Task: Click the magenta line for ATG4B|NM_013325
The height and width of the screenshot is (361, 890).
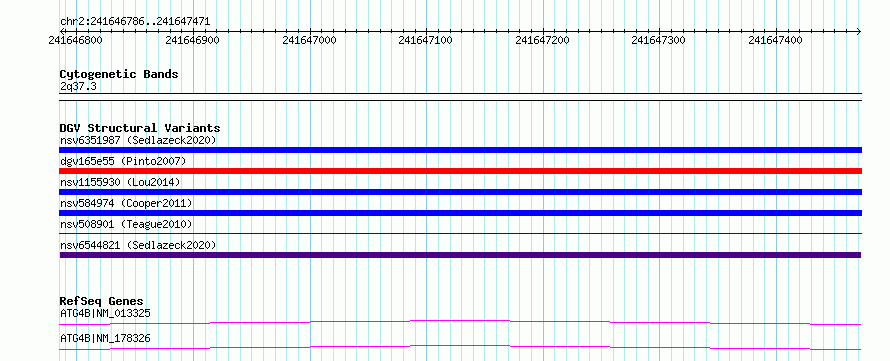Action: (x=460, y=322)
